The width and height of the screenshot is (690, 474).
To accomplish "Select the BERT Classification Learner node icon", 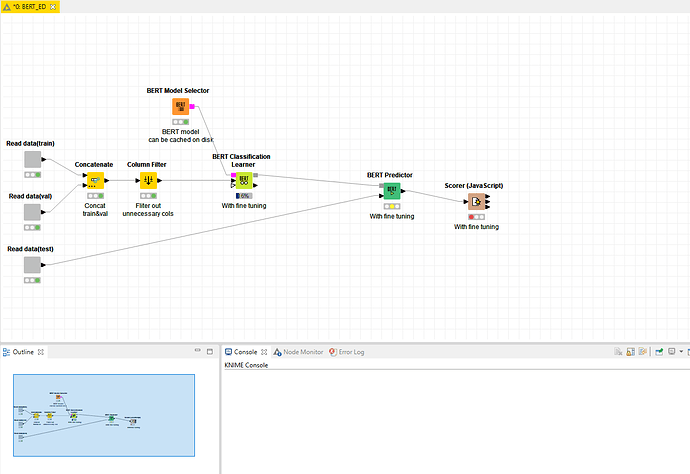I will point(244,180).
